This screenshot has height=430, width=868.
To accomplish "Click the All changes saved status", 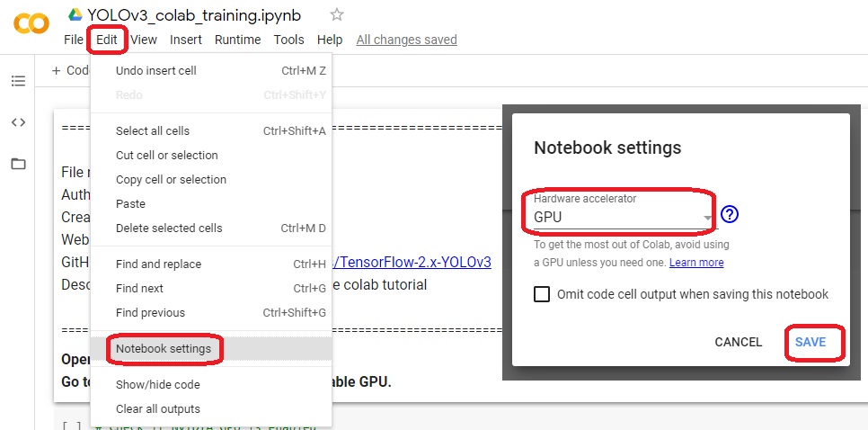I will (407, 40).
